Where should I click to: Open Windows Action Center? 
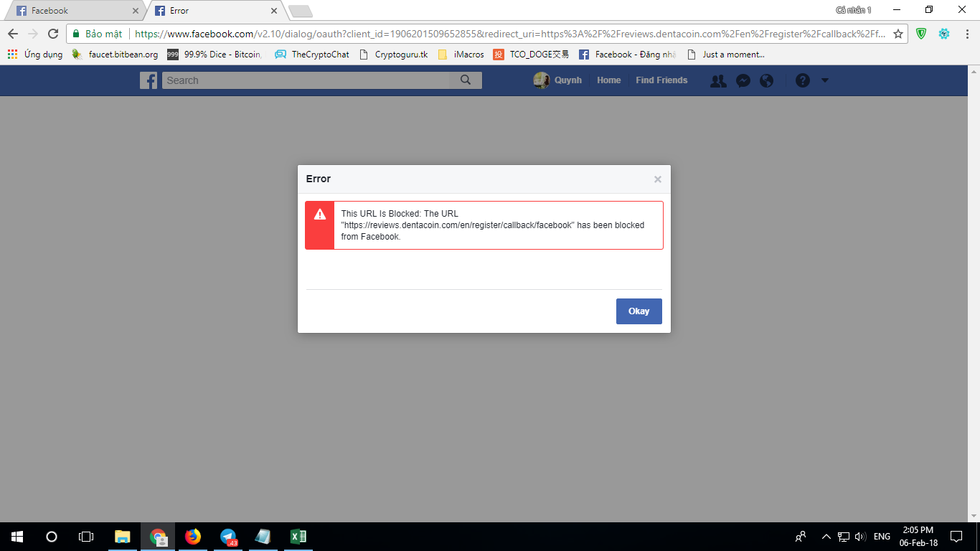coord(956,537)
